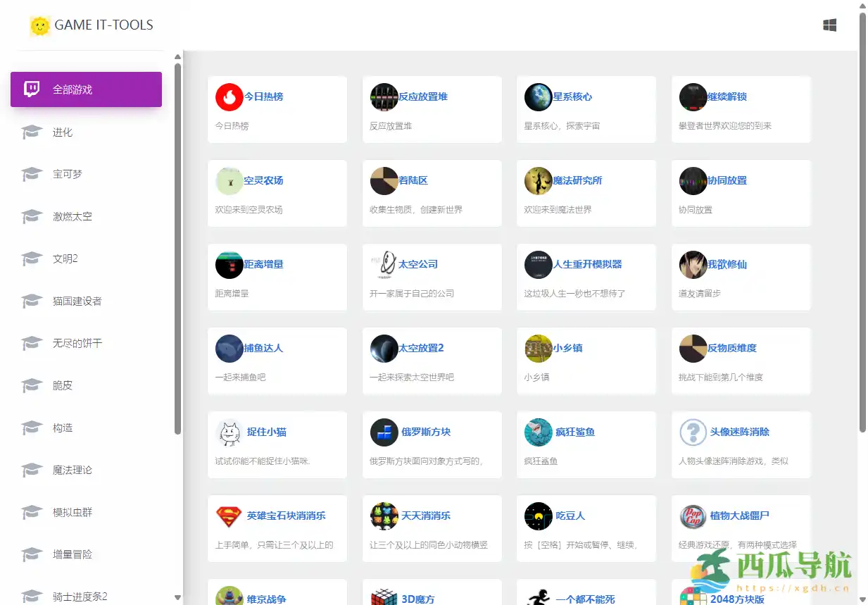868x605 pixels.
Task: Open the 宝可梦 sidebar category
Action: click(68, 174)
